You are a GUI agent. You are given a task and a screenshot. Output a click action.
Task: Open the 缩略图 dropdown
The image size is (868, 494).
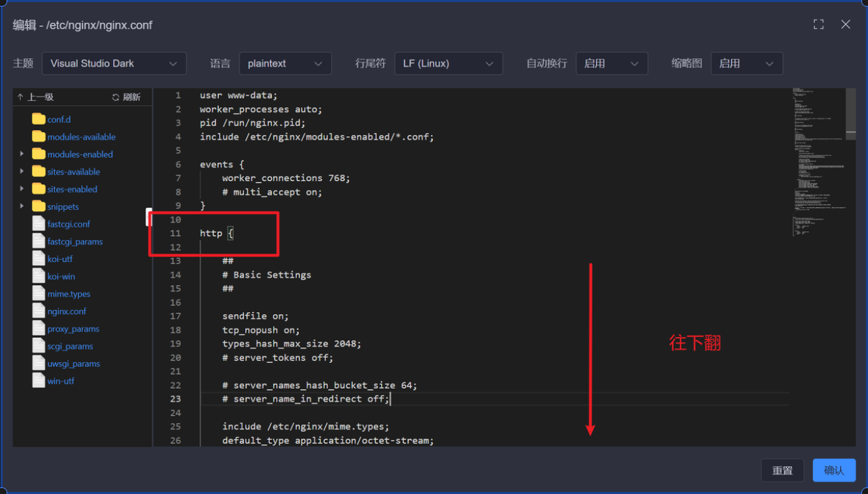747,63
